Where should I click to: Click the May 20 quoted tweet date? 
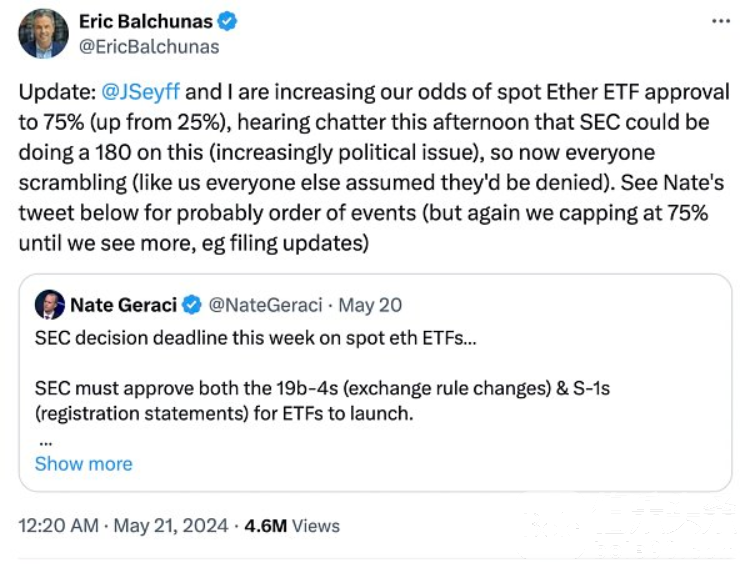[x=370, y=305]
